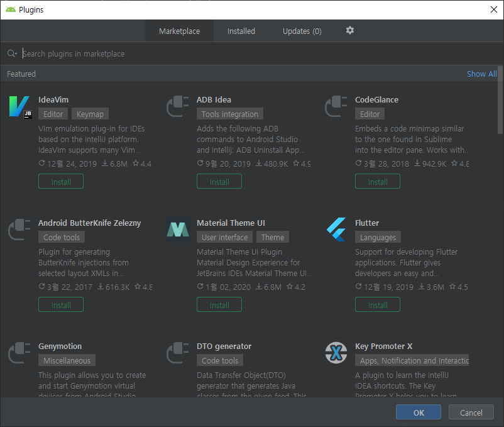The width and height of the screenshot is (504, 427).
Task: Click Code tools tag under ButterKnife Zelezny
Action: tap(62, 237)
